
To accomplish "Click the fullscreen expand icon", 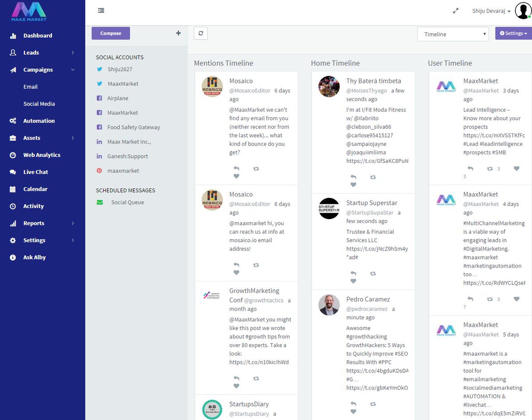I will [x=455, y=11].
